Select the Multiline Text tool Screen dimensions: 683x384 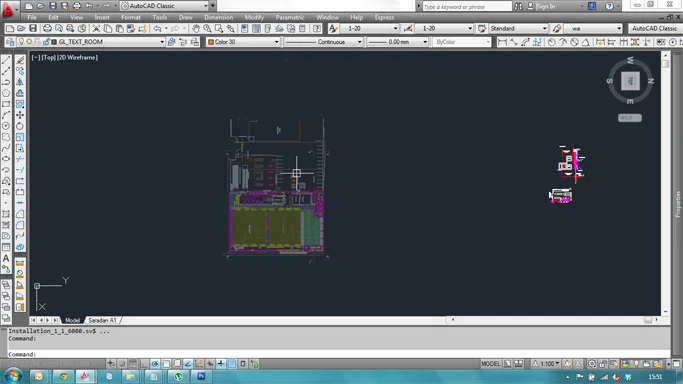point(6,258)
